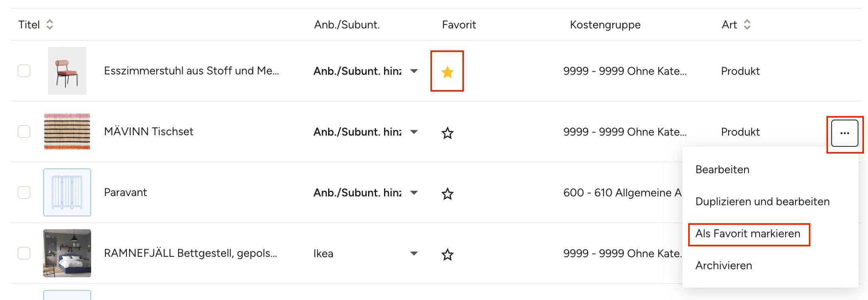This screenshot has height=300, width=868.
Task: Tick the MÄVINN Tischset checkbox
Action: click(24, 132)
